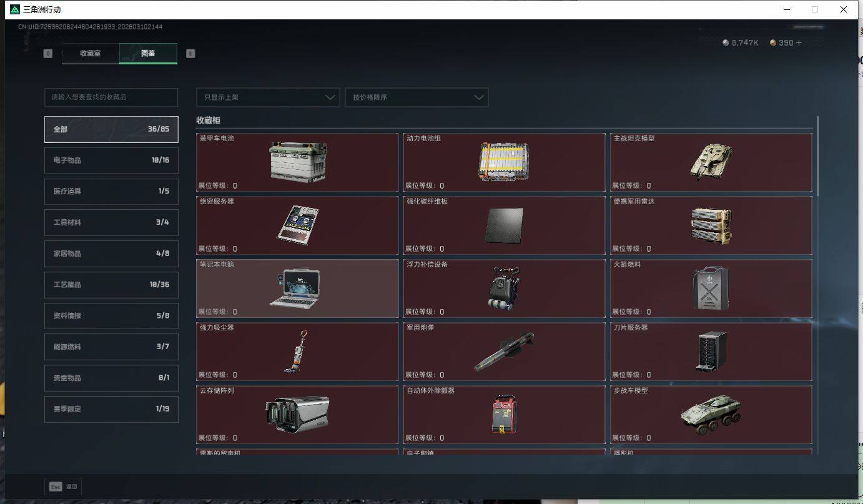Screen dimensions: 863x504
Task: Select the 笔记本电脑 laptop image
Action: click(x=295, y=288)
